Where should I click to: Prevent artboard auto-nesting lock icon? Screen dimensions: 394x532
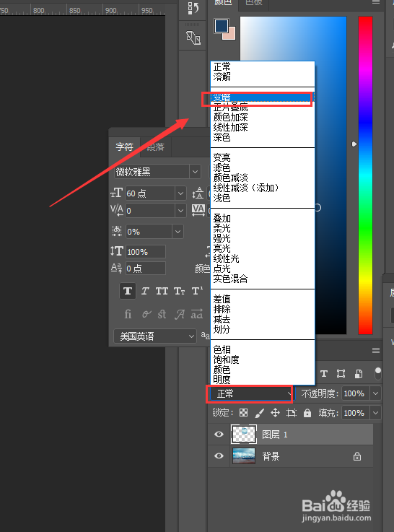tap(292, 413)
